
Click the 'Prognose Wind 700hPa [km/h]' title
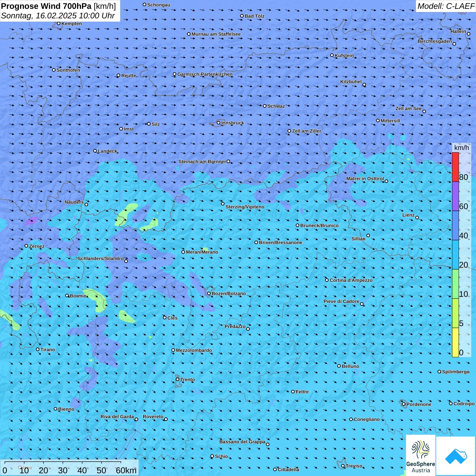(58, 6)
